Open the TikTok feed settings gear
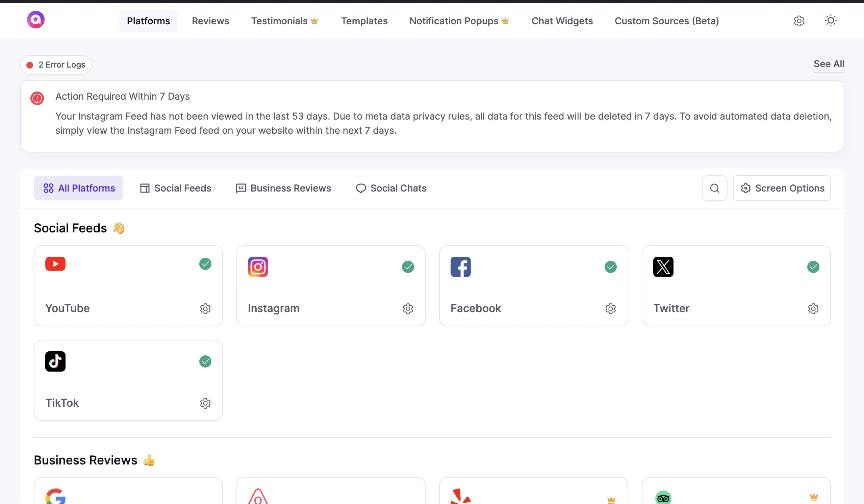The image size is (864, 504). (205, 403)
